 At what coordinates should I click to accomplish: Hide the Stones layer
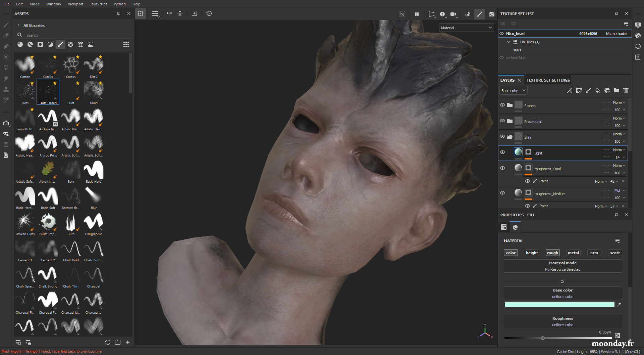pyautogui.click(x=502, y=105)
